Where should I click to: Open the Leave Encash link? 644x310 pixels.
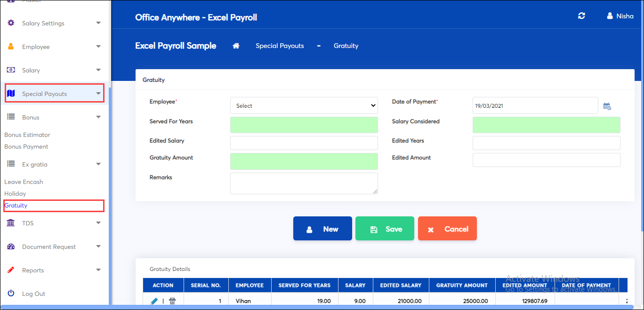click(24, 182)
